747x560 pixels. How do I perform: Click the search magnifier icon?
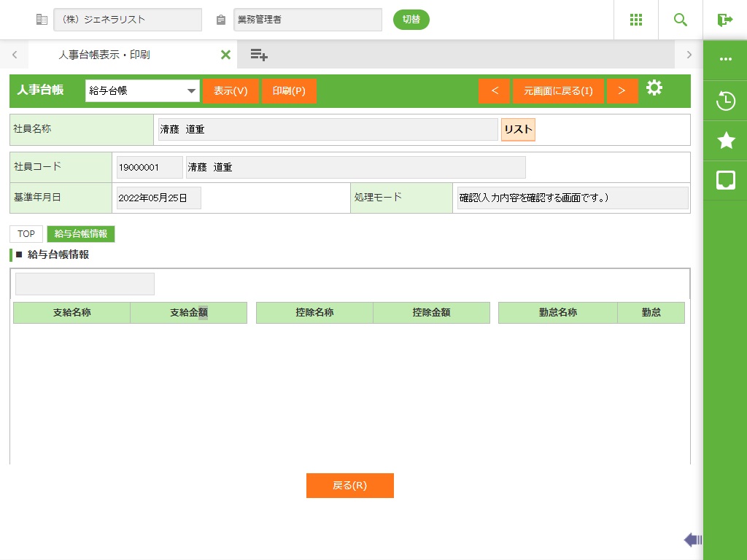coord(680,20)
